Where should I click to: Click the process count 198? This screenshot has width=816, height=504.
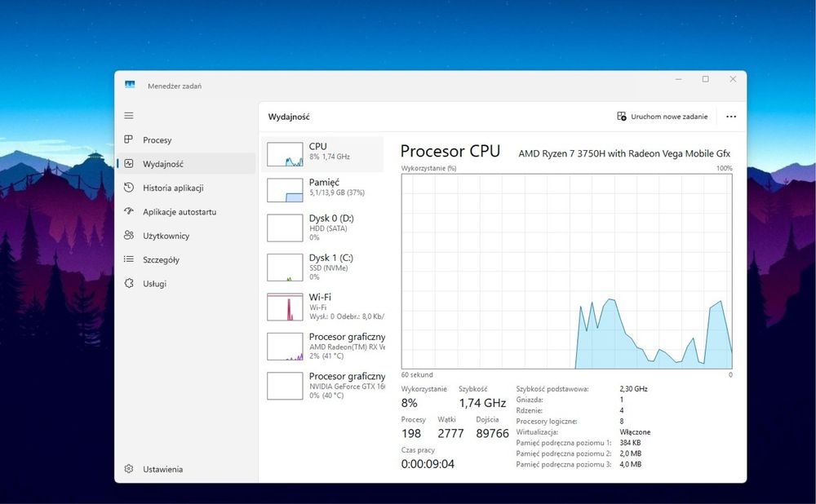[411, 433]
